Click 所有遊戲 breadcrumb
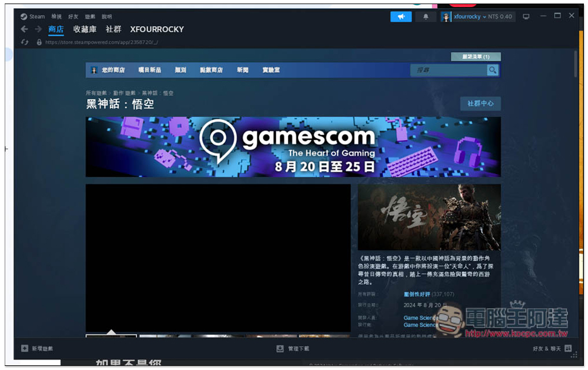Viewport: 588px width, 370px height. (96, 93)
